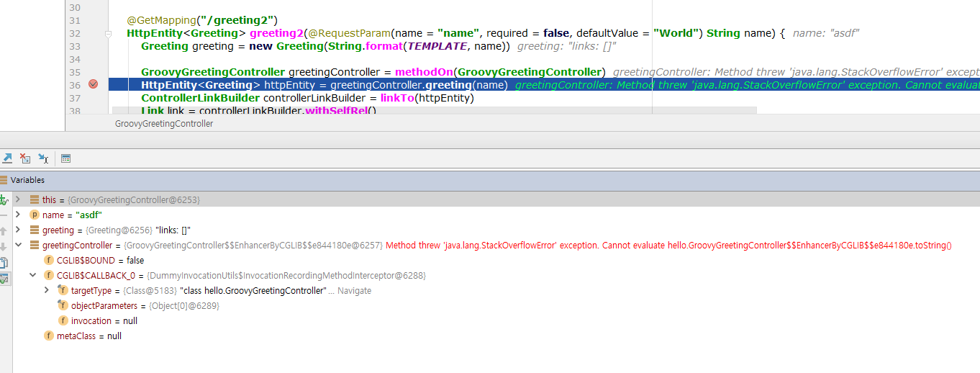This screenshot has height=373, width=980.
Task: Click the GroovyGreetingController breadcrumb
Action: (164, 124)
